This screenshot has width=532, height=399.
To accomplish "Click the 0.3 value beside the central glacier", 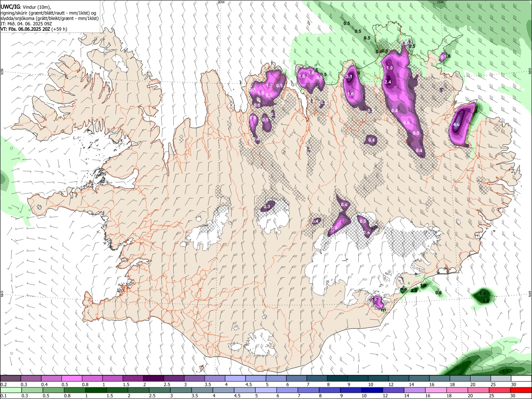I will 267,207.
